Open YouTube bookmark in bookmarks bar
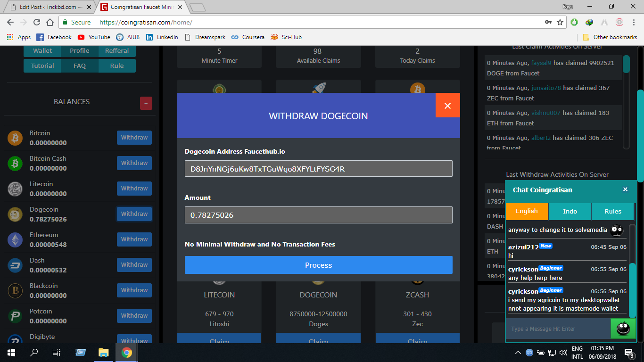 pos(94,37)
